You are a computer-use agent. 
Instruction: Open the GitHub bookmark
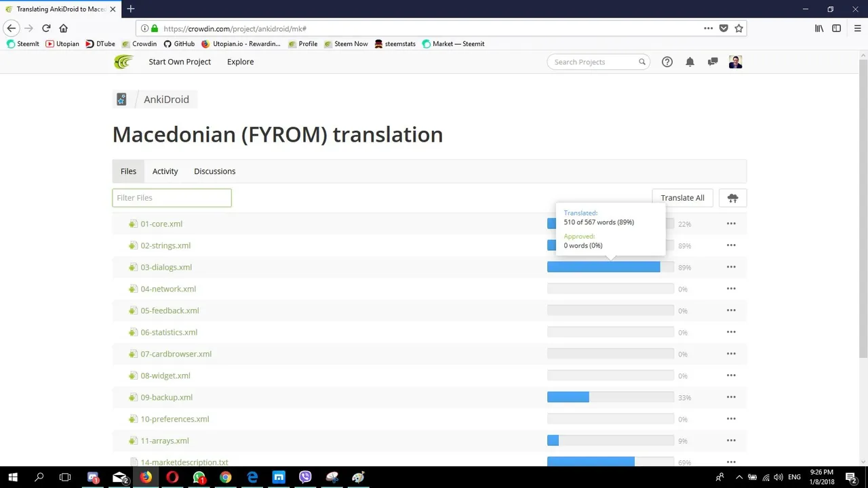coord(179,44)
